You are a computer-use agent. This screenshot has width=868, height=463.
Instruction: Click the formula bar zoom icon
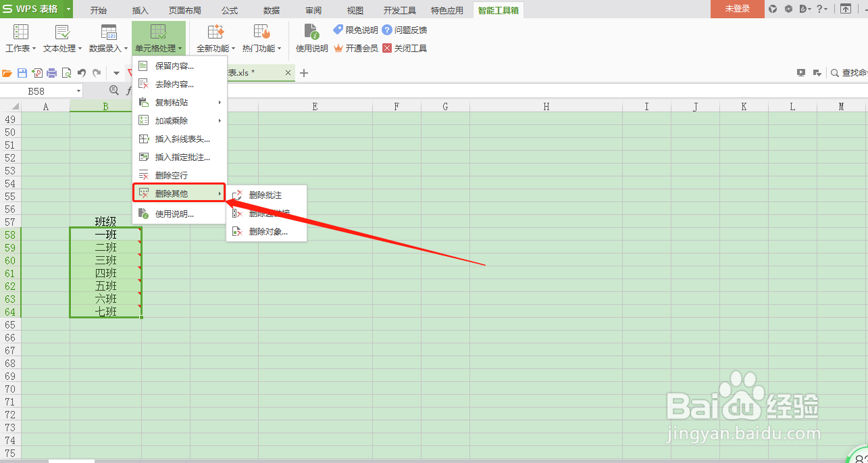click(114, 91)
